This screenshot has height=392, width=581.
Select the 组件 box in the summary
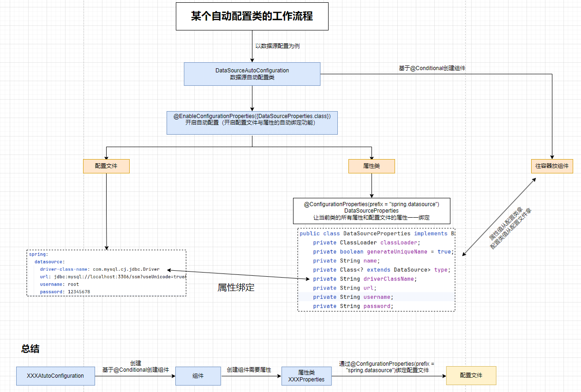(198, 376)
